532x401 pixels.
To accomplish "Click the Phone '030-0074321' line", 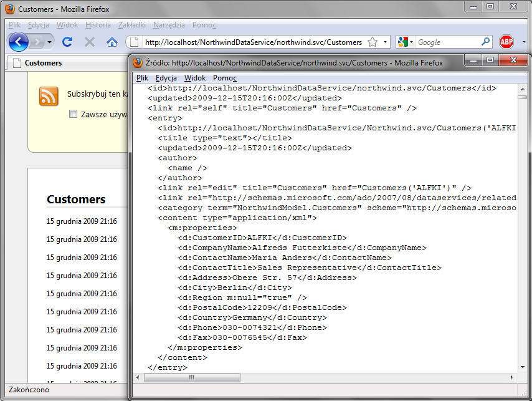I will point(252,327).
